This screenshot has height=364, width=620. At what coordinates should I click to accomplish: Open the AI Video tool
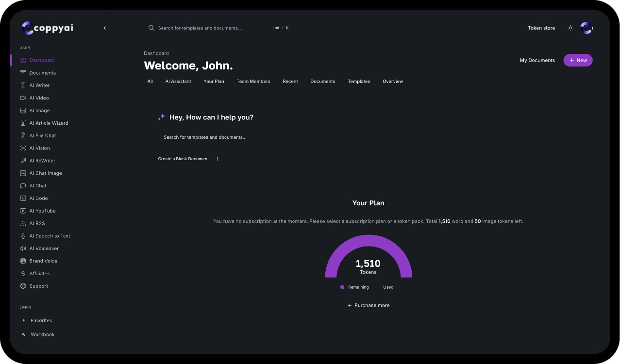point(38,98)
